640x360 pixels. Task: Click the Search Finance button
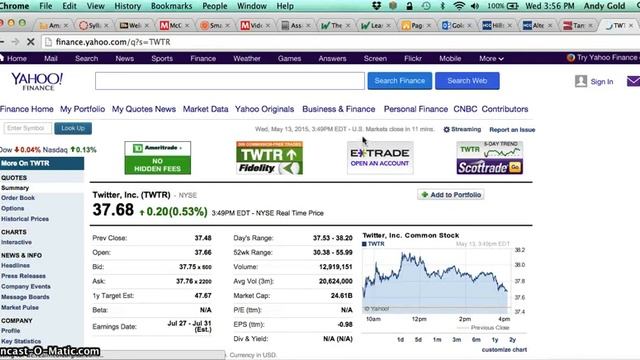point(400,81)
